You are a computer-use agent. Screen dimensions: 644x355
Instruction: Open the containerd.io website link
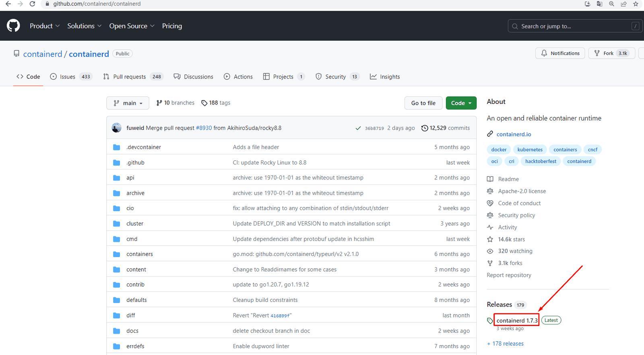coord(514,134)
